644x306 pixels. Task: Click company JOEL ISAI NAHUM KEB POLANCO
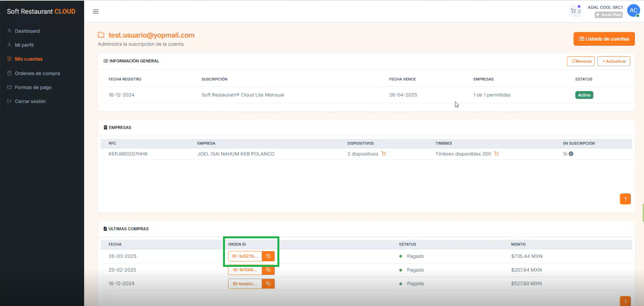point(236,154)
